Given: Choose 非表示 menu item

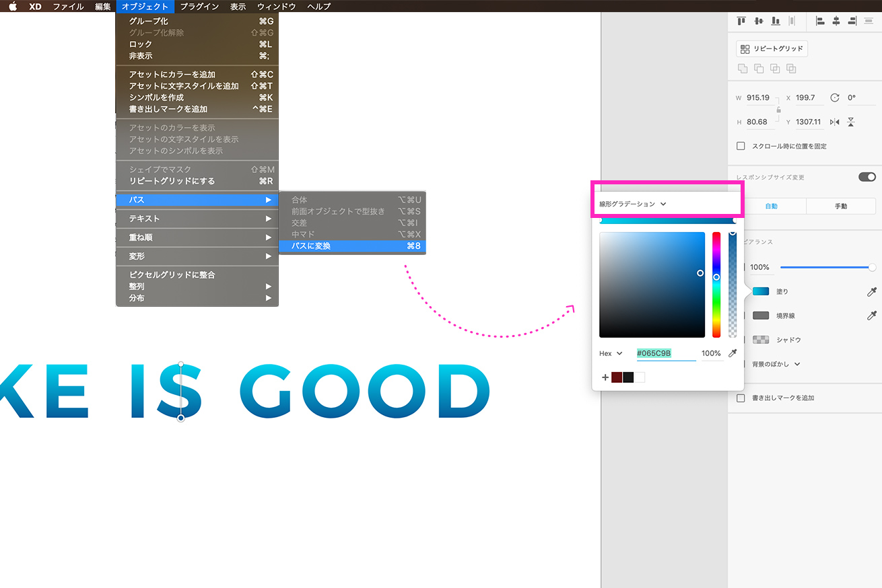Looking at the screenshot, I should pyautogui.click(x=197, y=56).
